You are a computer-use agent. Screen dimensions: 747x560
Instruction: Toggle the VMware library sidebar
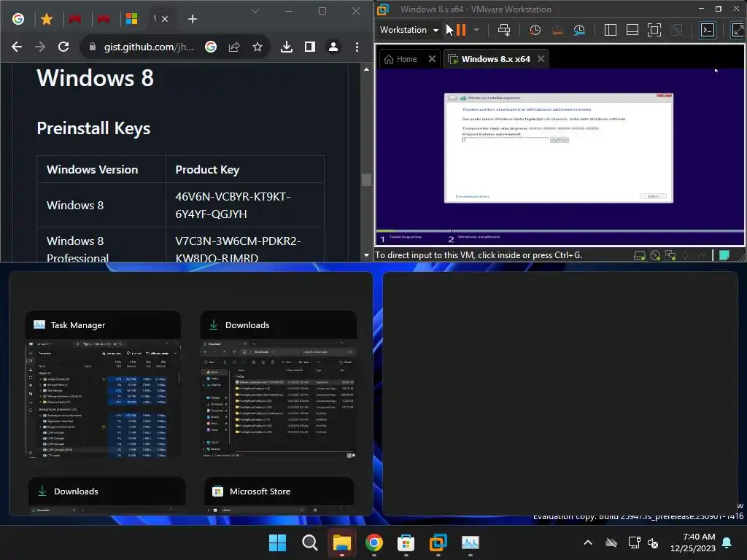tap(611, 30)
